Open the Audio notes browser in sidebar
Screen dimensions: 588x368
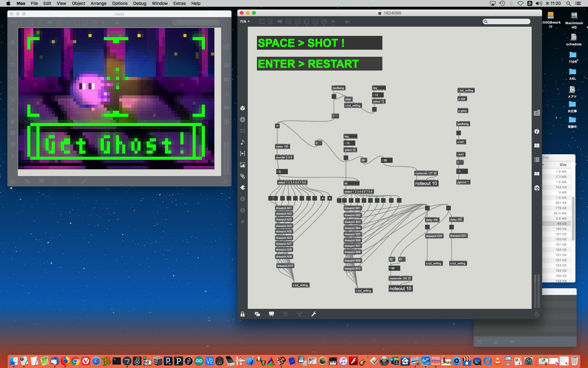243,142
